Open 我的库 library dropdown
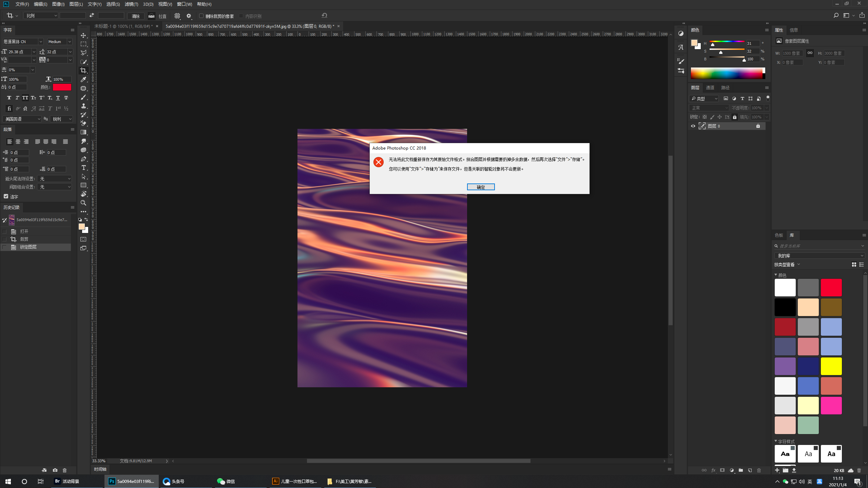Screen dimensions: 868x488 tap(819, 255)
